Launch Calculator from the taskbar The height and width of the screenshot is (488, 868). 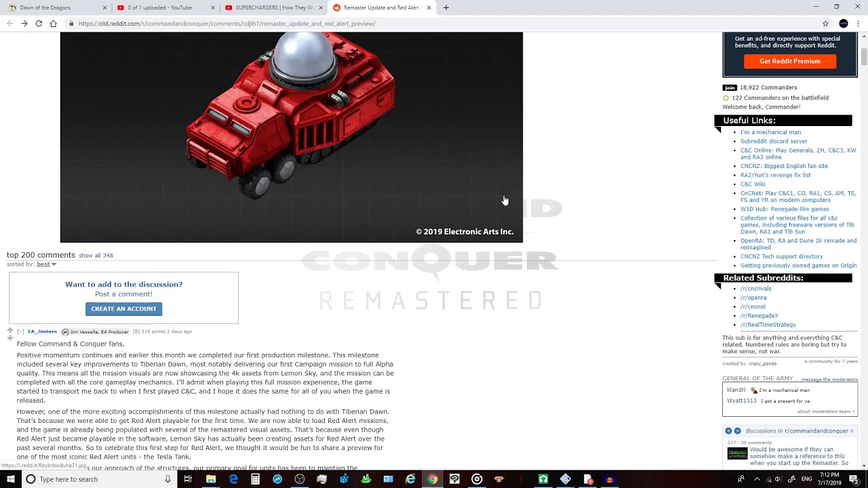pos(255,479)
